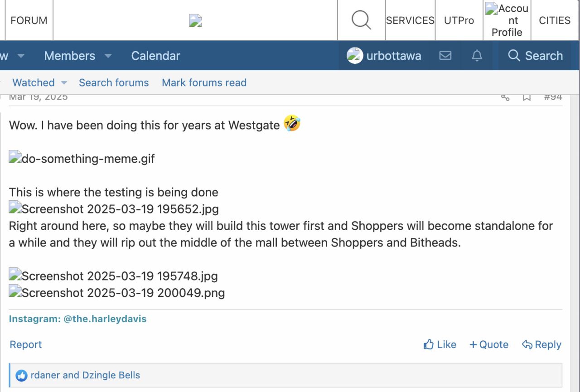This screenshot has width=580, height=392.
Task: Open the inbox envelope icon
Action: (445, 56)
